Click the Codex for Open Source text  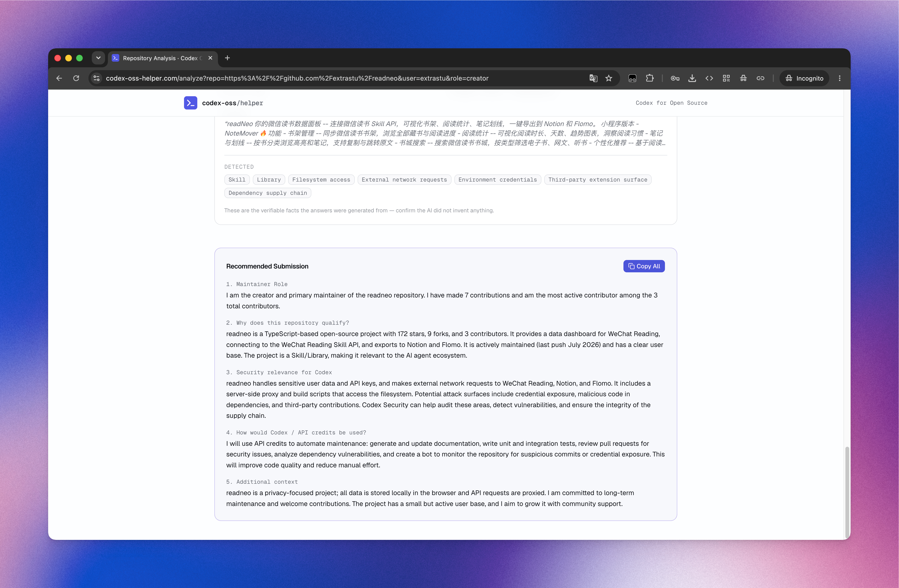pyautogui.click(x=671, y=103)
